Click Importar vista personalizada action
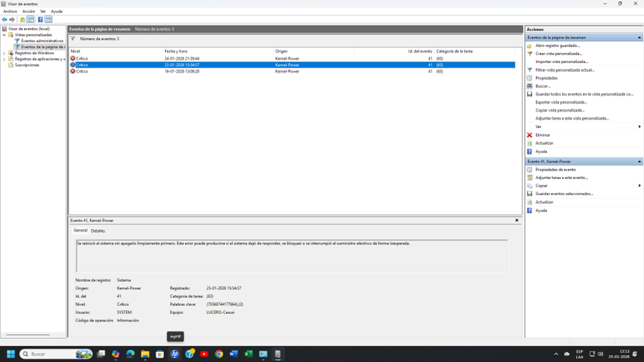Image resolution: width=644 pixels, height=362 pixels. pyautogui.click(x=562, y=62)
